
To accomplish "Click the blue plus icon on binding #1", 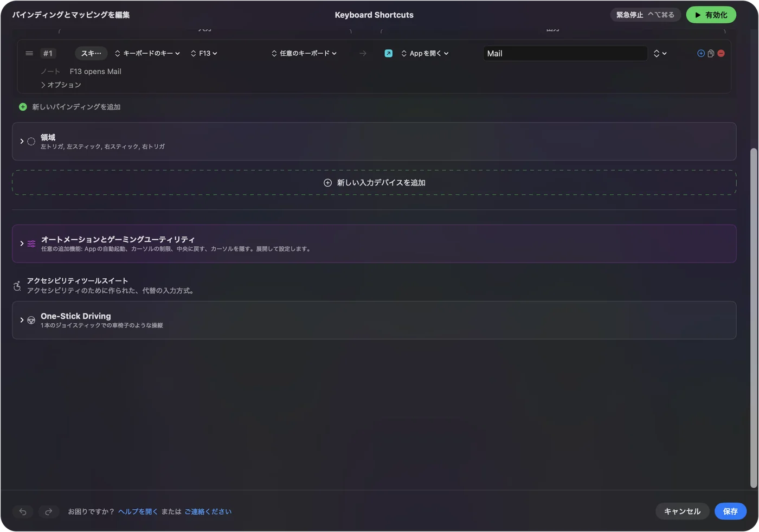I will [701, 53].
